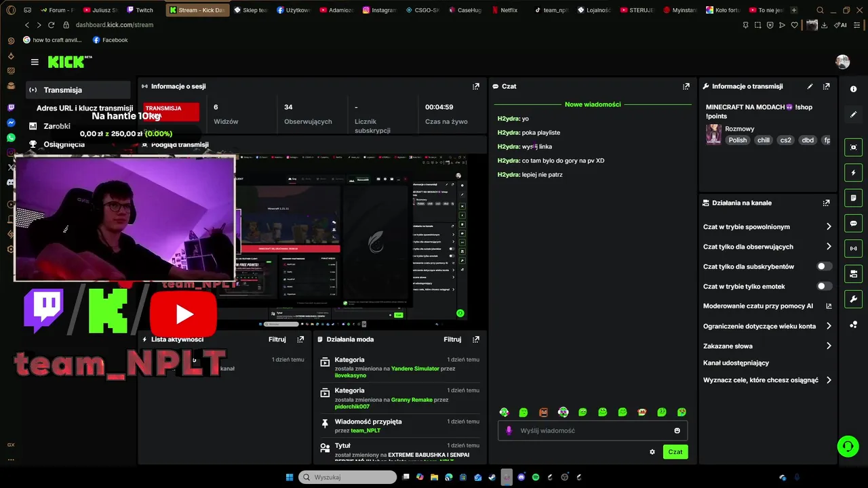The width and height of the screenshot is (868, 488).
Task: Open the Facebook bookmark
Action: click(x=110, y=40)
